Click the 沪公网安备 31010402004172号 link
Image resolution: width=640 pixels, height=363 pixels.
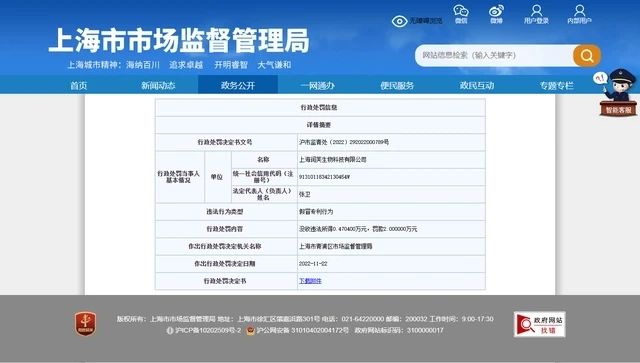click(x=302, y=330)
